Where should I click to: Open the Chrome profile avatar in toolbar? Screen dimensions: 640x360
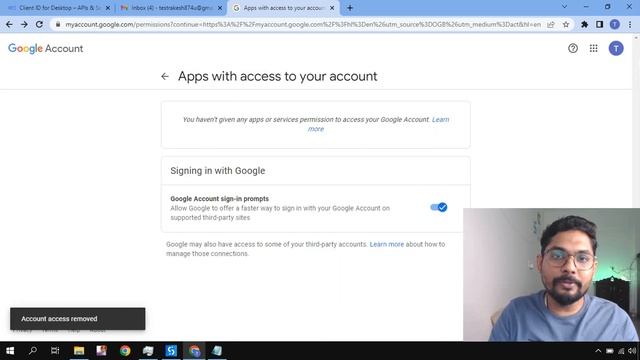click(615, 24)
